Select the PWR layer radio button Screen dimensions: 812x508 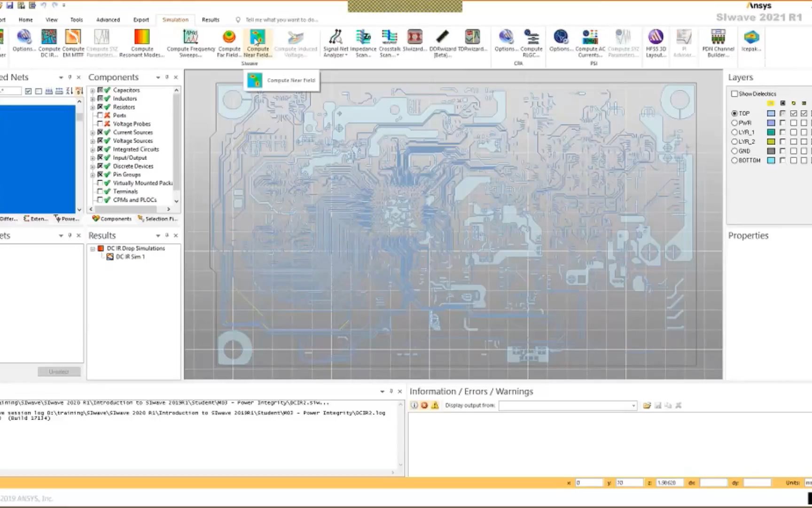[x=734, y=123]
